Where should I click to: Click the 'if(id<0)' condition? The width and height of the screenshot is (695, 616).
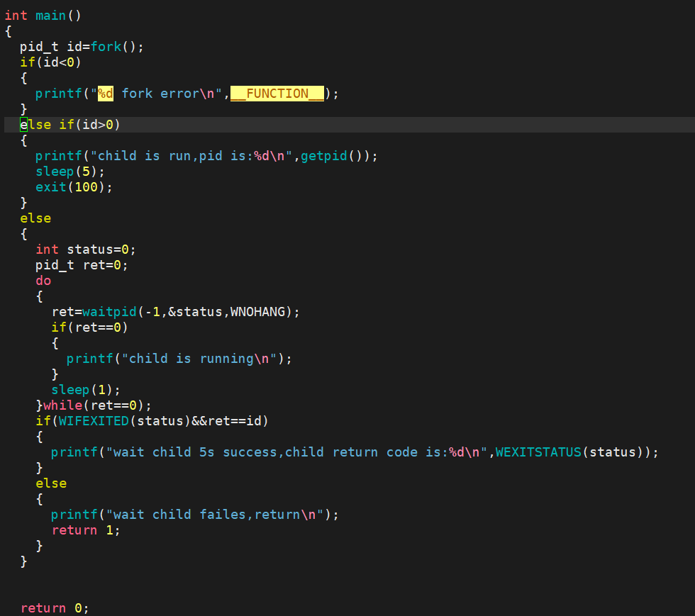(50, 62)
